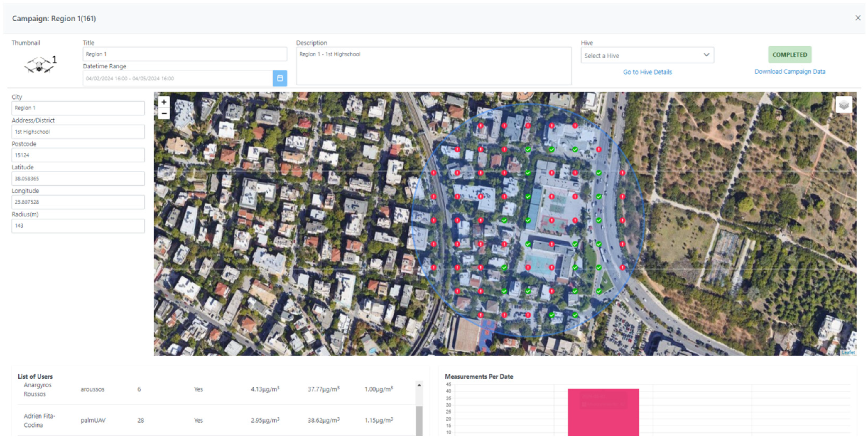868x440 pixels.
Task: Open Go to Hive Details link
Action: coord(647,72)
